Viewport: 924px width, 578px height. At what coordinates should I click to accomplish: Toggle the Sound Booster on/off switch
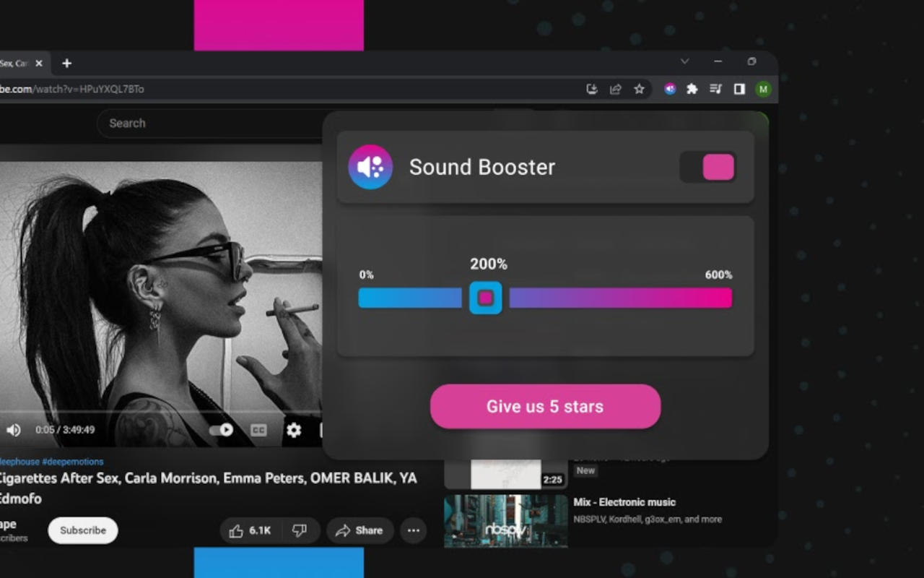tap(707, 167)
